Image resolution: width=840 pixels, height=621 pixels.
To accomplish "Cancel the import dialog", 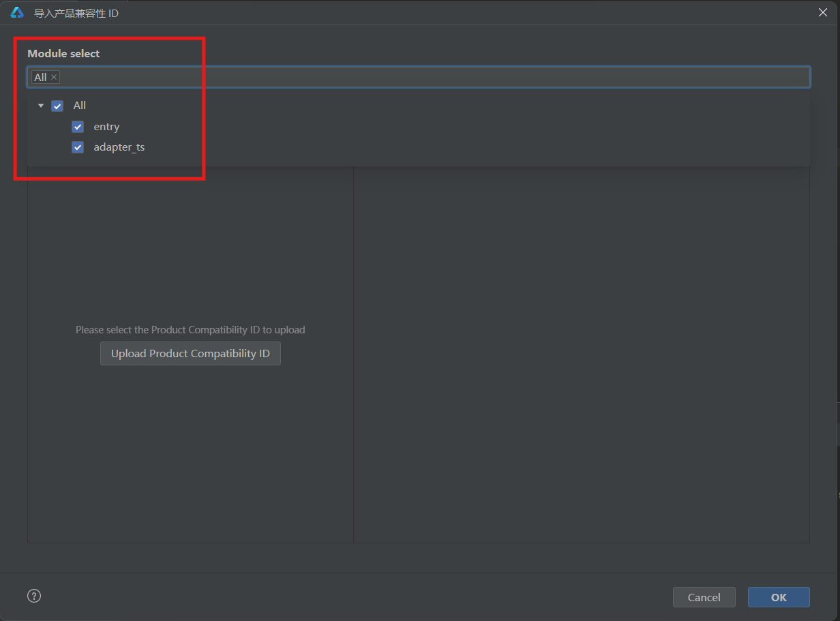I will coord(704,597).
